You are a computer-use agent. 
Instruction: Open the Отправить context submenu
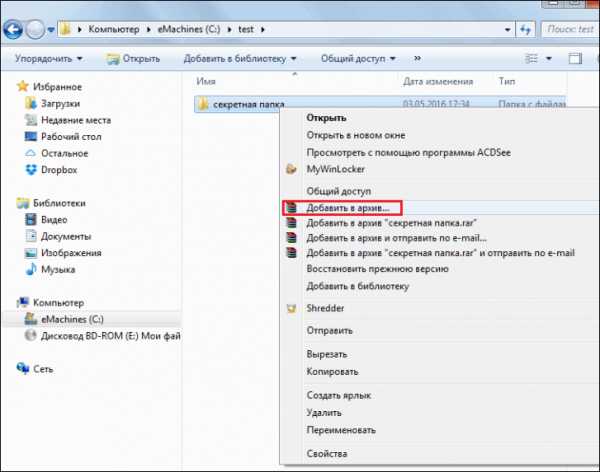(x=329, y=330)
